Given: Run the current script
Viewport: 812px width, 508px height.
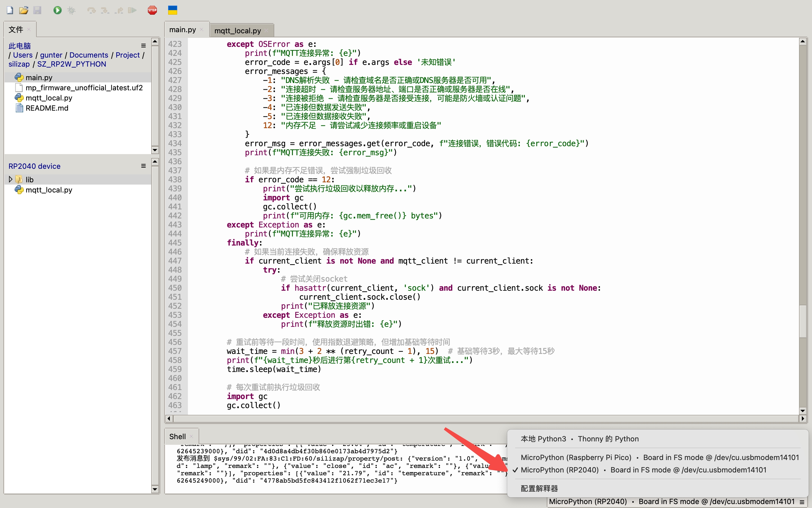Looking at the screenshot, I should tap(57, 10).
